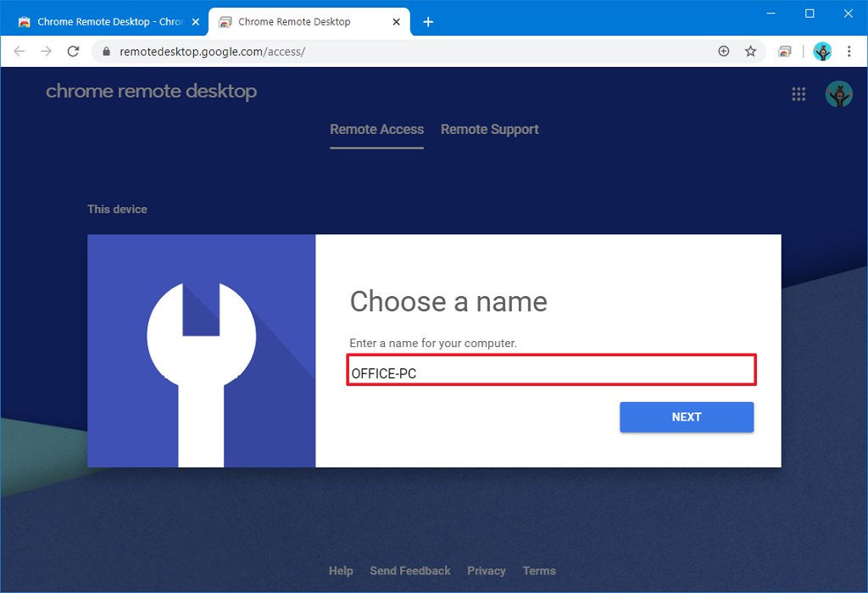Open Chrome Remote Desktop extension icon
This screenshot has width=868, height=593.
tap(784, 52)
